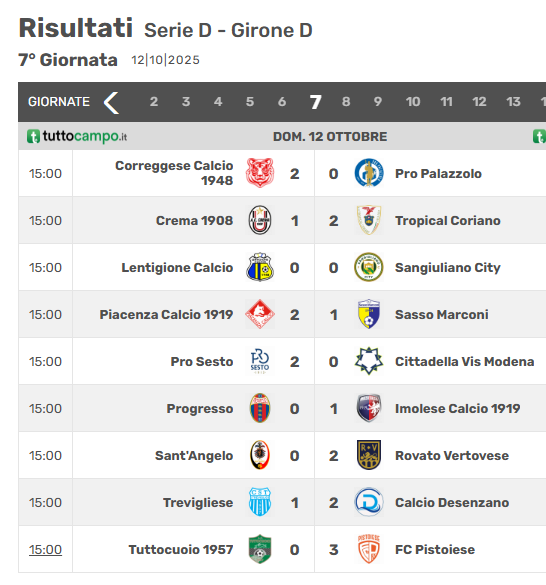Viewport: 546px width, 585px height.
Task: Open the Imolese Calcio 1919 team link
Action: point(457,409)
